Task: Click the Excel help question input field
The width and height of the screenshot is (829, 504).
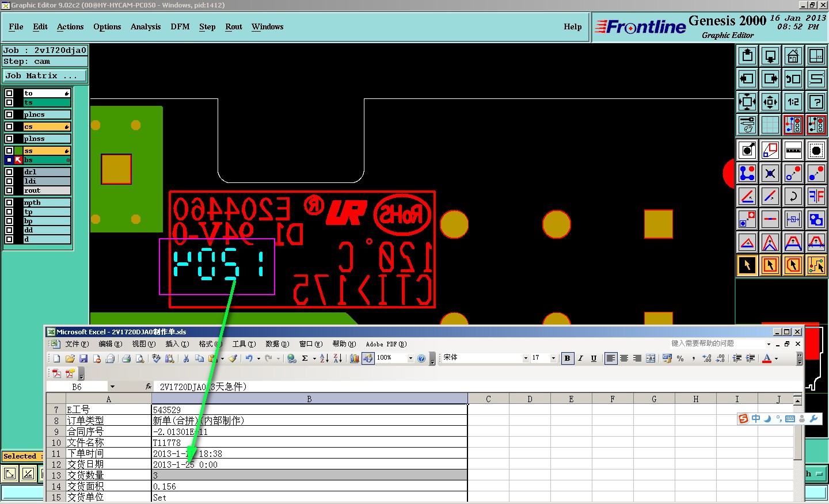Action: coord(717,343)
